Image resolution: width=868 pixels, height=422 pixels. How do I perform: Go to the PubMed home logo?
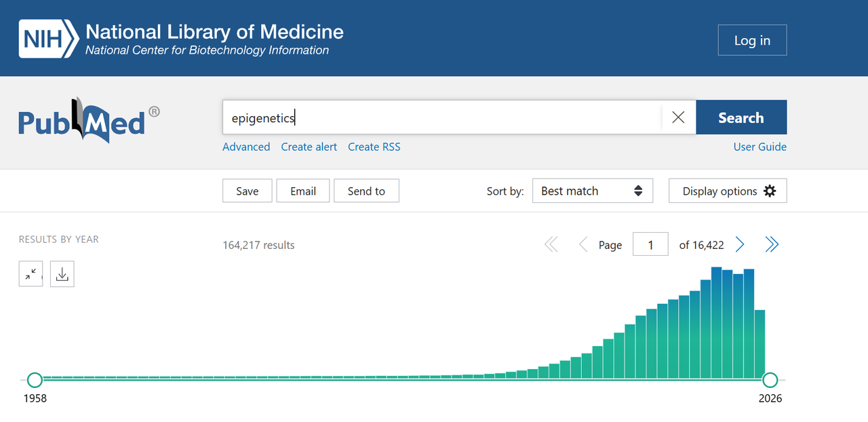coord(89,119)
